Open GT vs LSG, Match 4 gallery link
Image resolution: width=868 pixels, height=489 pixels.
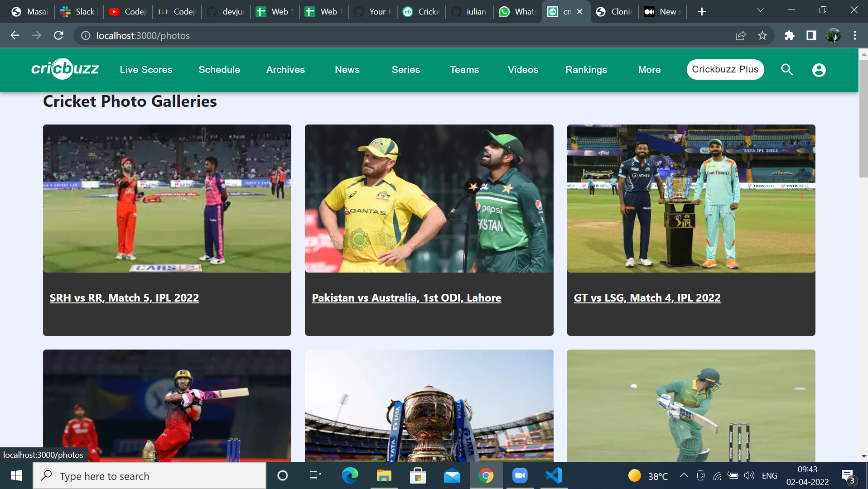pyautogui.click(x=647, y=298)
